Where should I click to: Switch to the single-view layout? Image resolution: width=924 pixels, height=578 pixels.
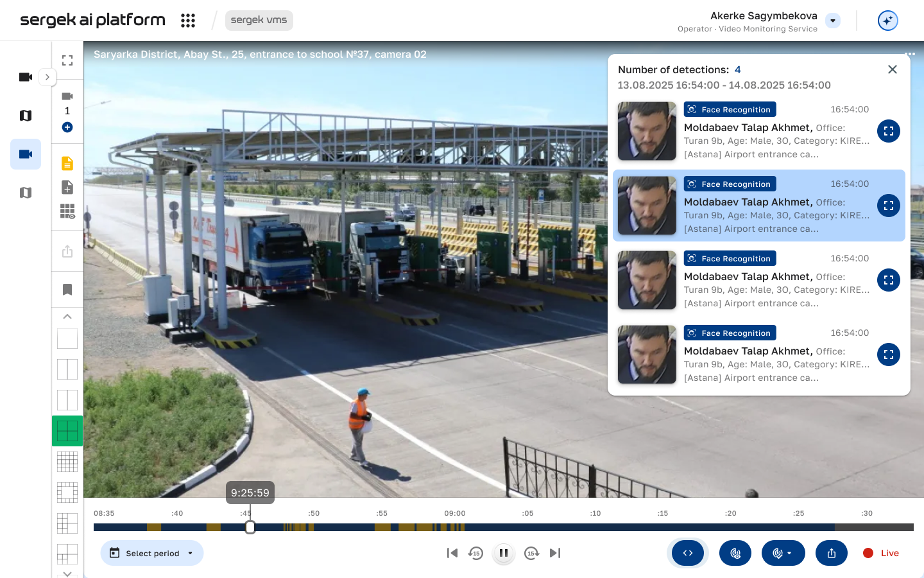(67, 338)
